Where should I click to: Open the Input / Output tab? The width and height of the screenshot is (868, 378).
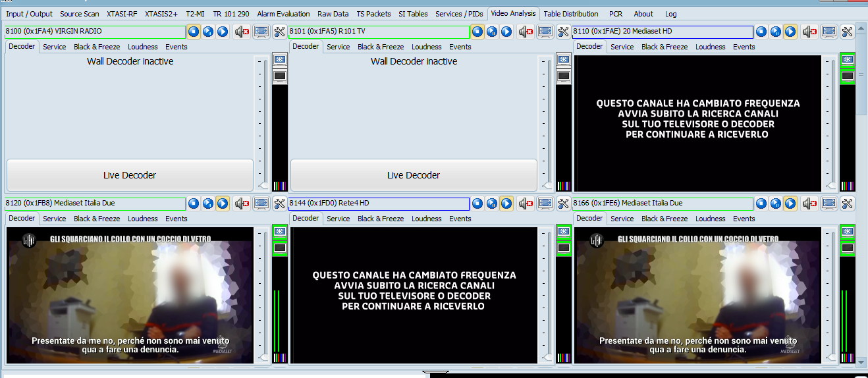click(29, 14)
